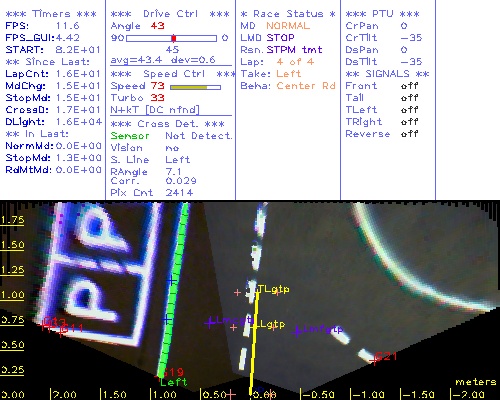Screen dimensions: 500x400
Task: Click the LMD STOP status text
Action: (268, 38)
